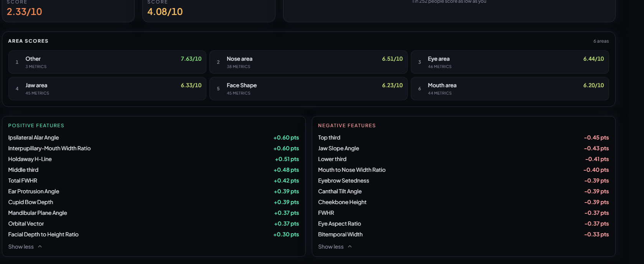
Task: Open the Nose area score card
Action: pyautogui.click(x=308, y=62)
